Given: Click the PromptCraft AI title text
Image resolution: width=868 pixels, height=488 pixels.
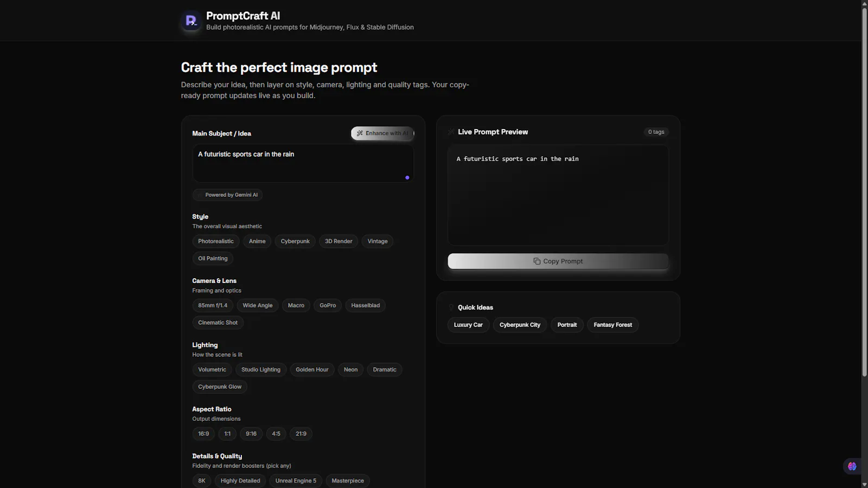Looking at the screenshot, I should (x=243, y=16).
